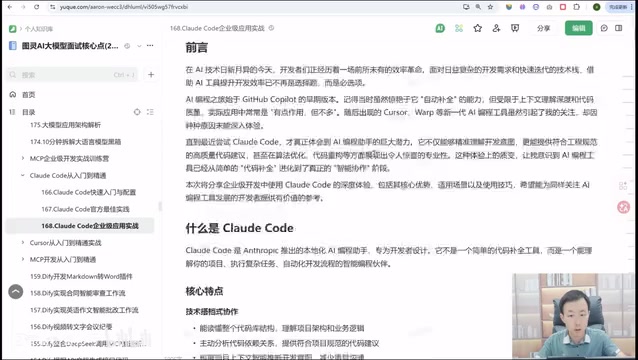Open the comments bubble icon
The width and height of the screenshot is (638, 360).
point(604,28)
